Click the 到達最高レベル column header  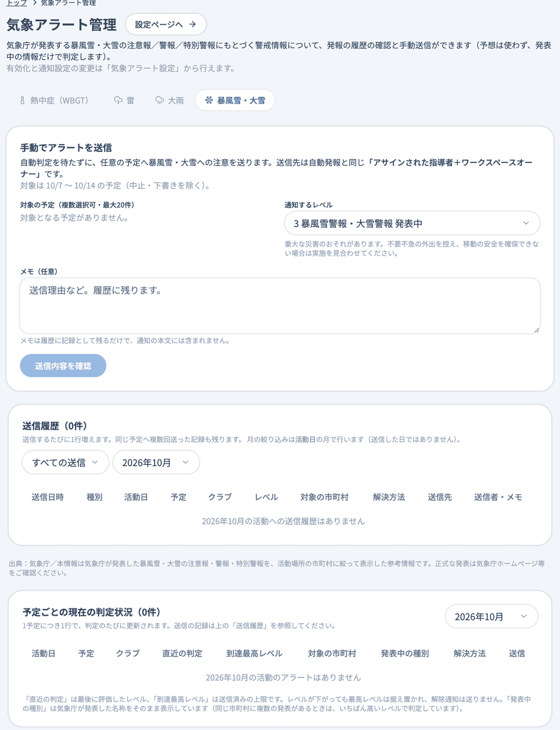point(254,653)
